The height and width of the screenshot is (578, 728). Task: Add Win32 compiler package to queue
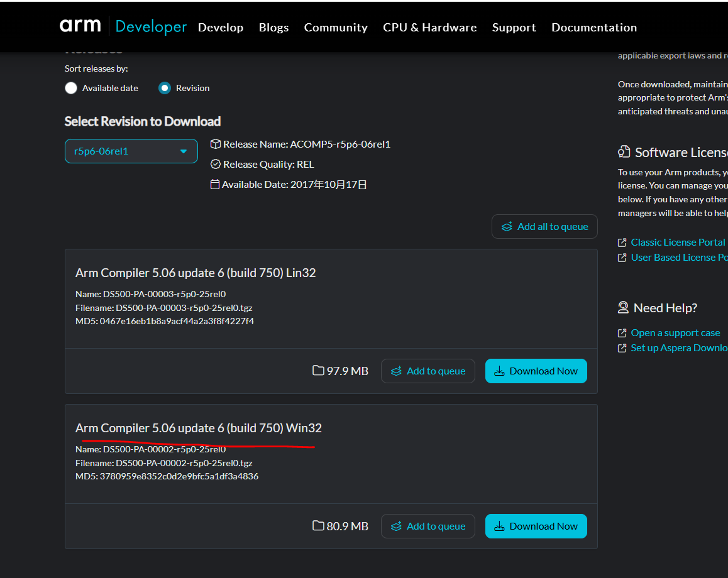427,526
